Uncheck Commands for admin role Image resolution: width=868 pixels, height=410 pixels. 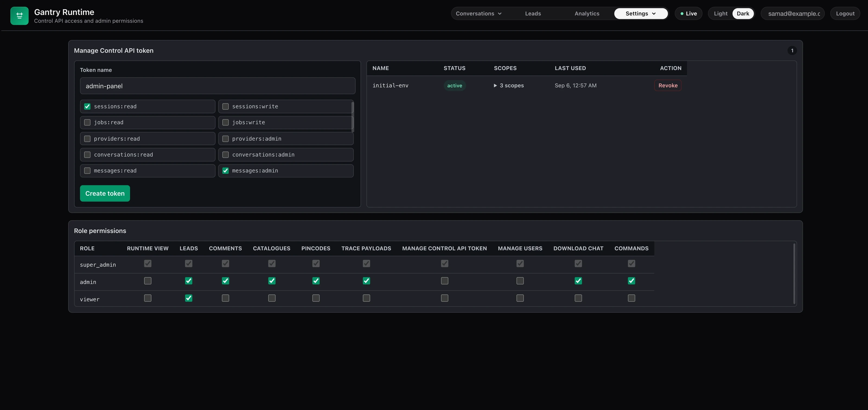[x=631, y=281]
